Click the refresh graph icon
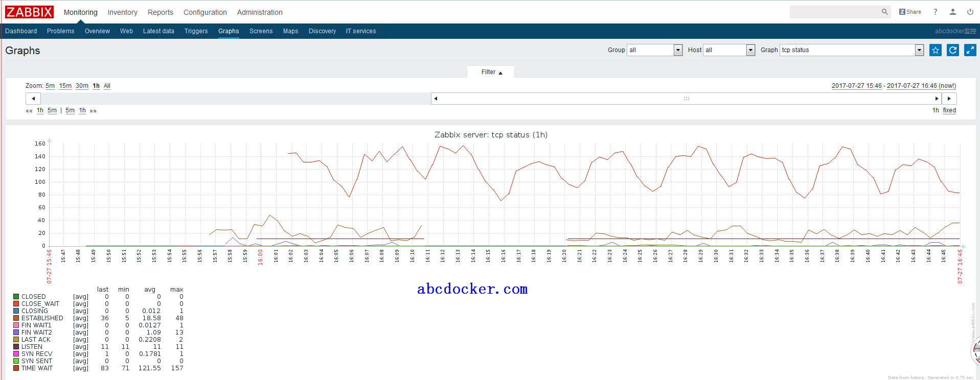This screenshot has width=980, height=380. pos(953,50)
